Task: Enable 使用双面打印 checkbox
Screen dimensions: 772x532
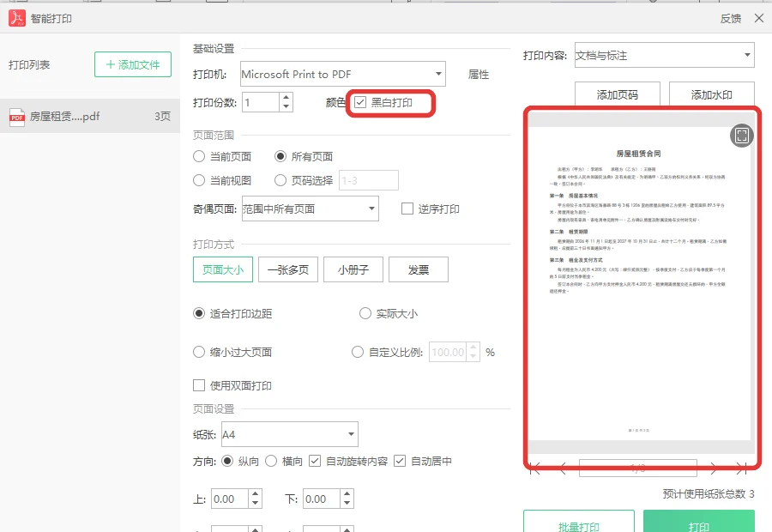Action: (x=199, y=385)
